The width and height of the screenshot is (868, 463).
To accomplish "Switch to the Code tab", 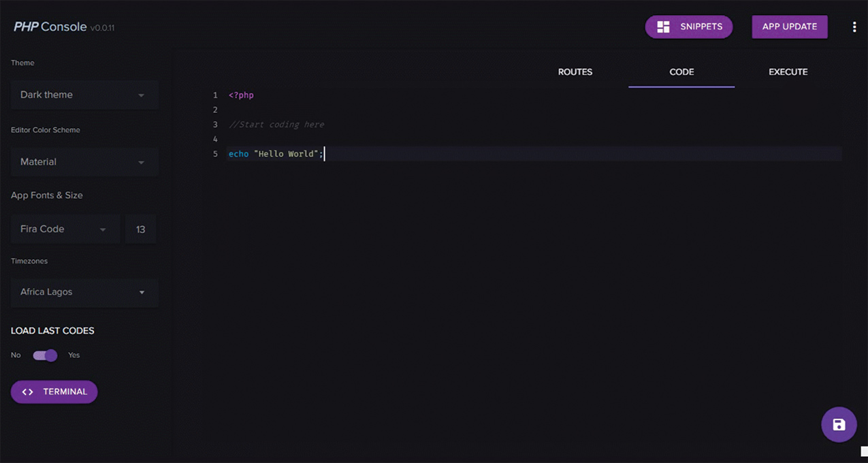I will [681, 72].
